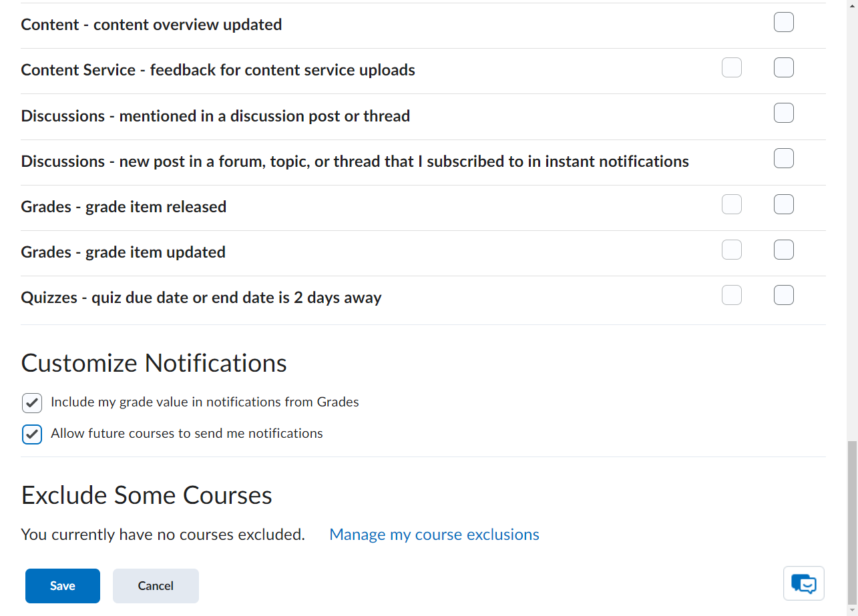This screenshot has width=858, height=616.
Task: Tick the faded left-hand checkbox for quiz due date
Action: pos(732,295)
